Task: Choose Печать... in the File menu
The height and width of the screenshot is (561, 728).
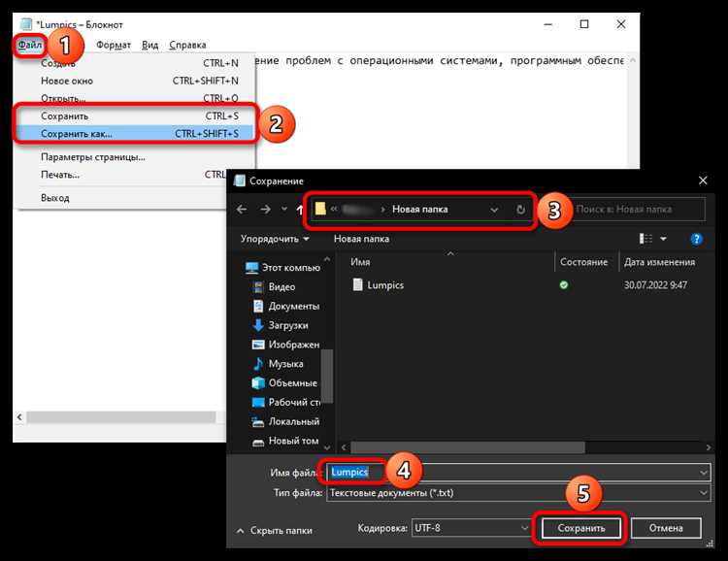Action: [121, 175]
